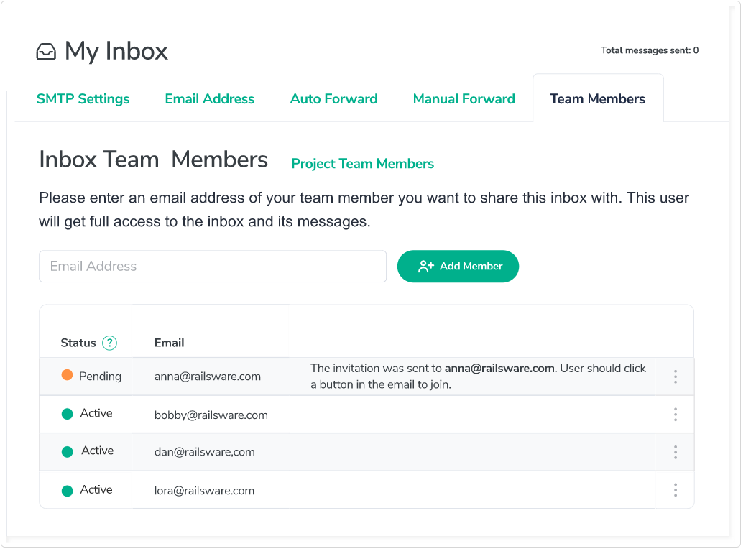The height and width of the screenshot is (554, 756).
Task: Click the inbox tray icon beside My Inbox
Action: pos(46,52)
